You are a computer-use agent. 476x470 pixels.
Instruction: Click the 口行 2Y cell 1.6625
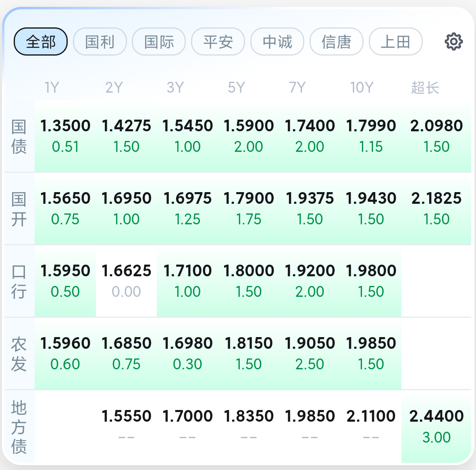point(126,281)
